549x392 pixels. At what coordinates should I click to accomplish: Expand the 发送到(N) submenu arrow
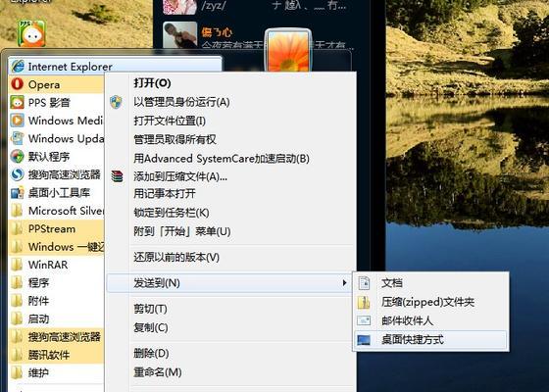click(x=344, y=283)
